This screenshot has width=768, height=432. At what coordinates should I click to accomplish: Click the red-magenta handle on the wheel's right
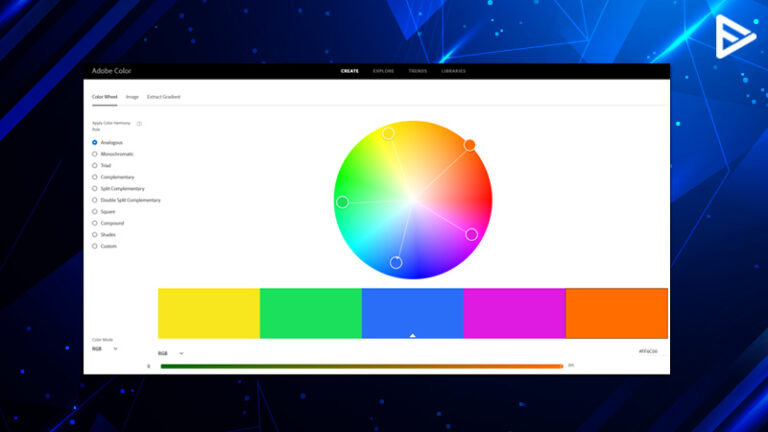472,235
